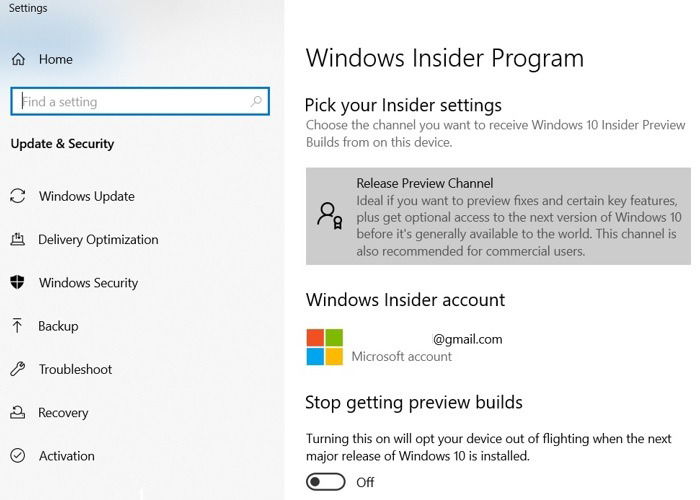Select the gmail.com Microsoft account entry
This screenshot has width=700, height=500.
coord(404,347)
